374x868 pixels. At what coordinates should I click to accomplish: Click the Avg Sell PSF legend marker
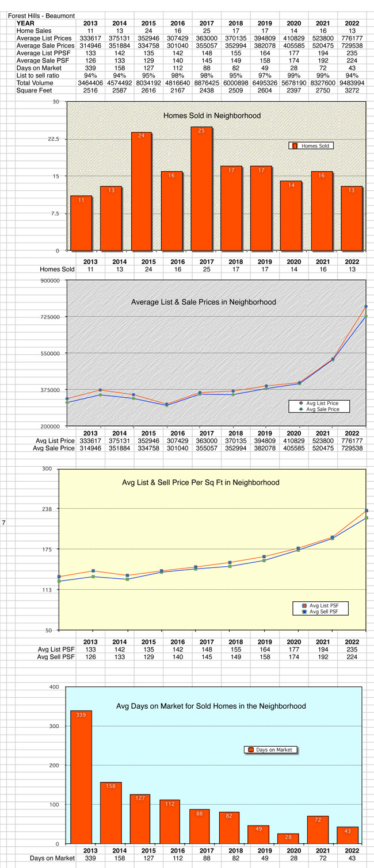[304, 612]
